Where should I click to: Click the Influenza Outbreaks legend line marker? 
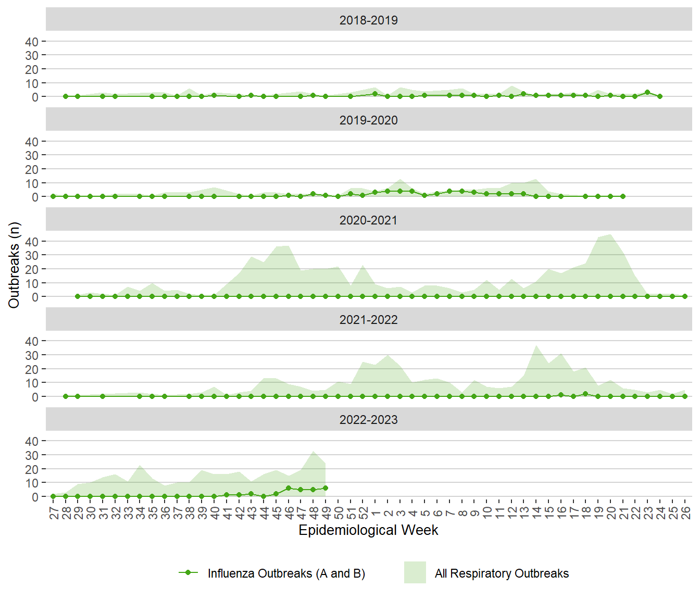[188, 572]
